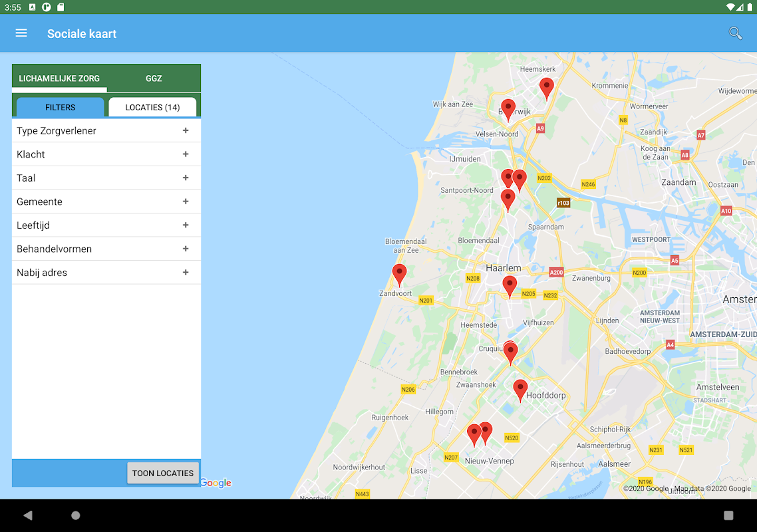
Task: Select the map pin at Hoofddorp
Action: pos(520,391)
